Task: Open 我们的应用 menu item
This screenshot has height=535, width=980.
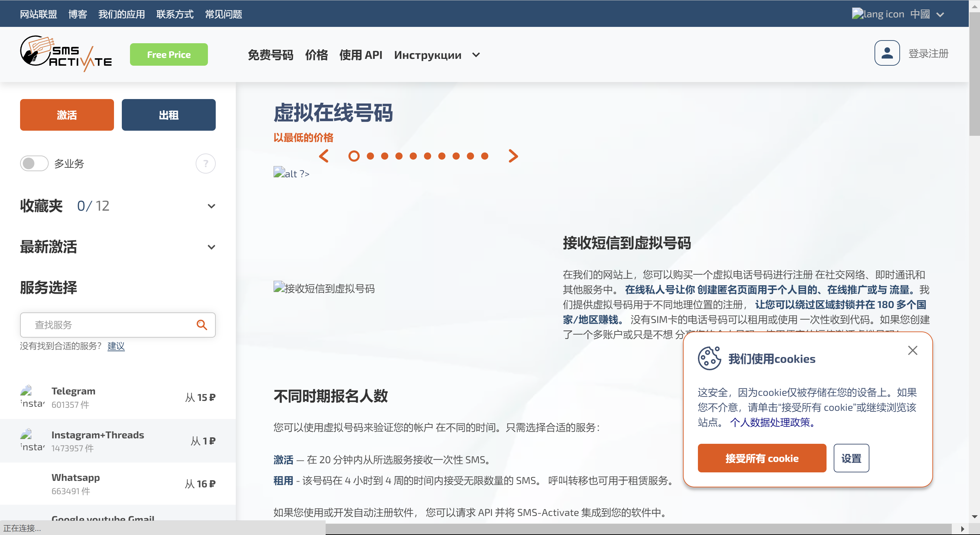Action: click(121, 14)
